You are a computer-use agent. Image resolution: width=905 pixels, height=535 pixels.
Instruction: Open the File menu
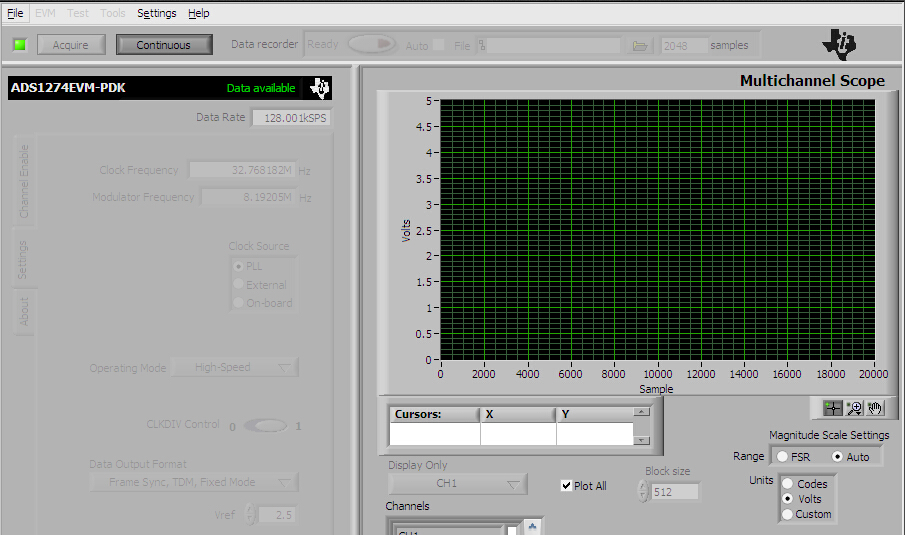(x=15, y=13)
